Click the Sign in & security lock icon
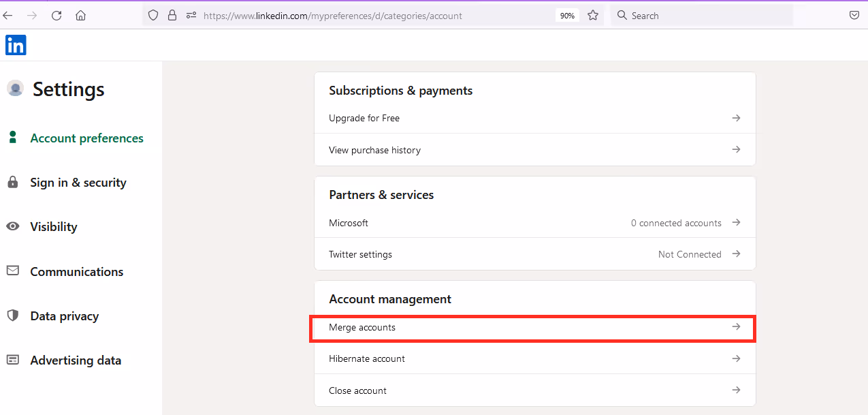The height and width of the screenshot is (415, 868). [12, 182]
